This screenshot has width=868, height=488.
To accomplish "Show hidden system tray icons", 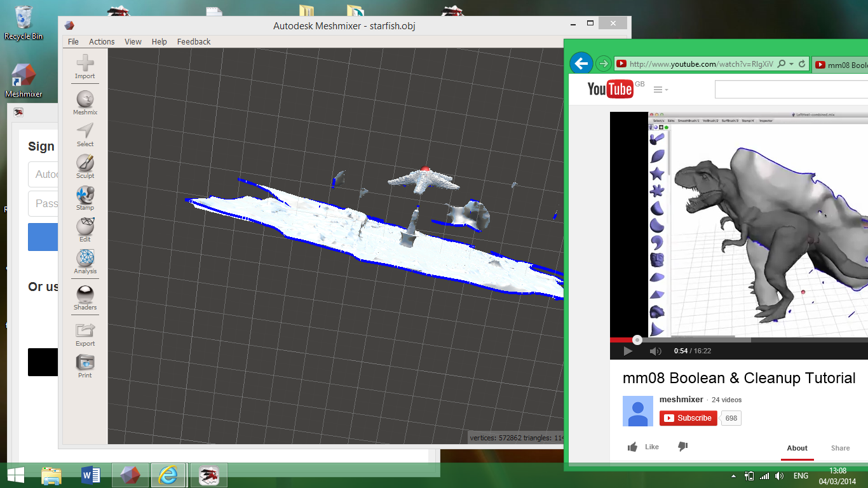I will point(734,476).
